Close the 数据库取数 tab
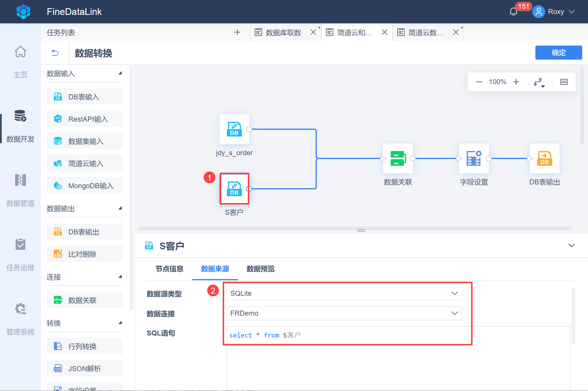The image size is (588, 391). (x=313, y=32)
